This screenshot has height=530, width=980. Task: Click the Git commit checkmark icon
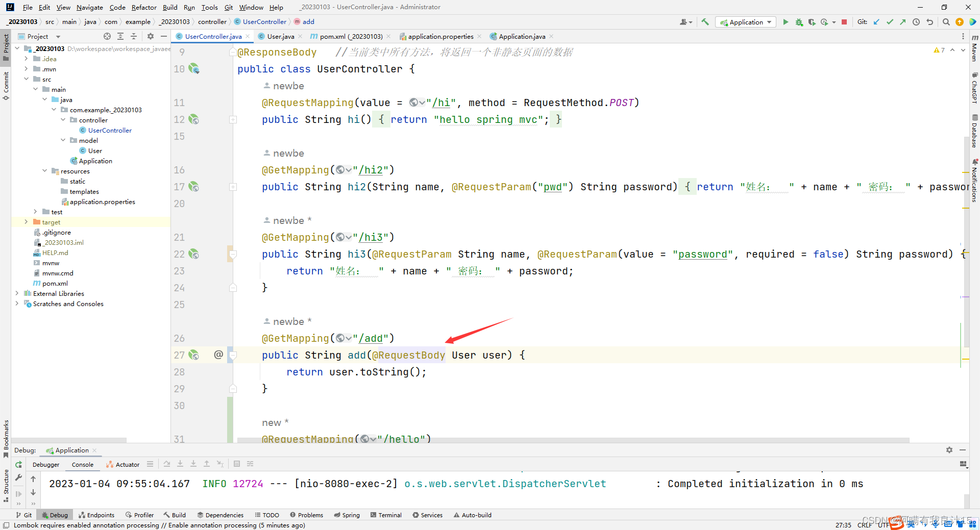click(x=890, y=22)
